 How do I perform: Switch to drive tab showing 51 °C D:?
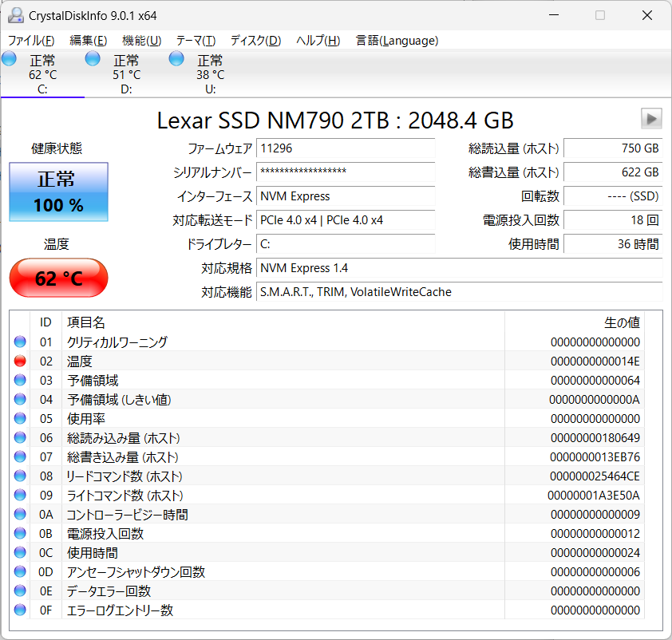126,73
